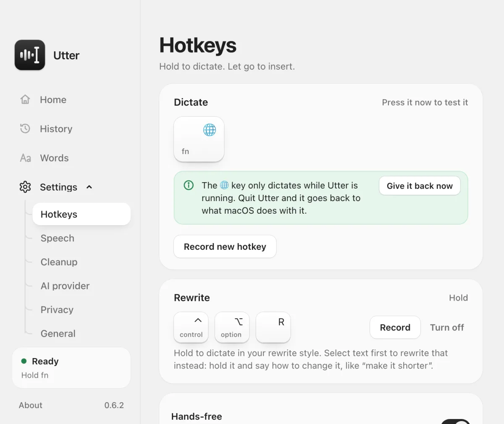This screenshot has height=424, width=504.
Task: Open the General settings section
Action: (58, 334)
